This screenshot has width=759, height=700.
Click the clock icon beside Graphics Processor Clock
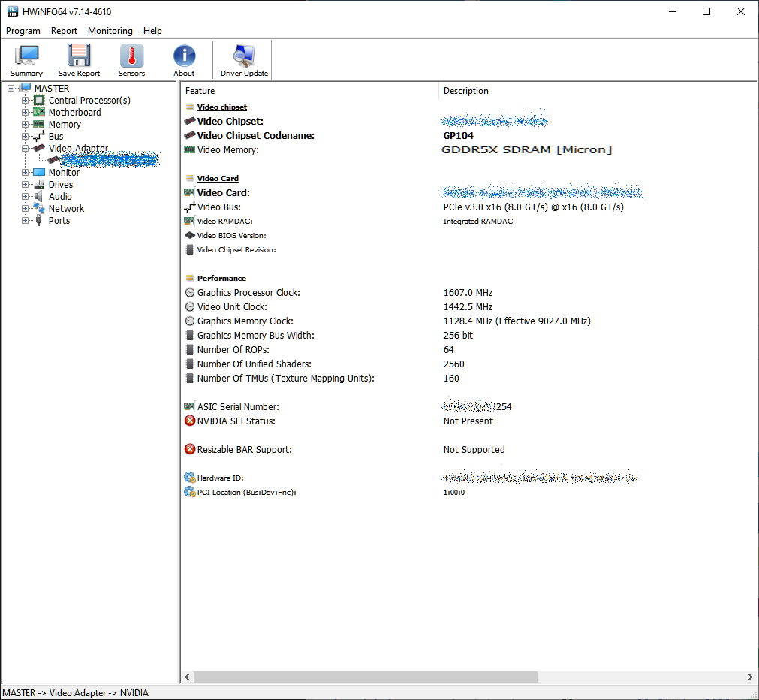pos(190,293)
